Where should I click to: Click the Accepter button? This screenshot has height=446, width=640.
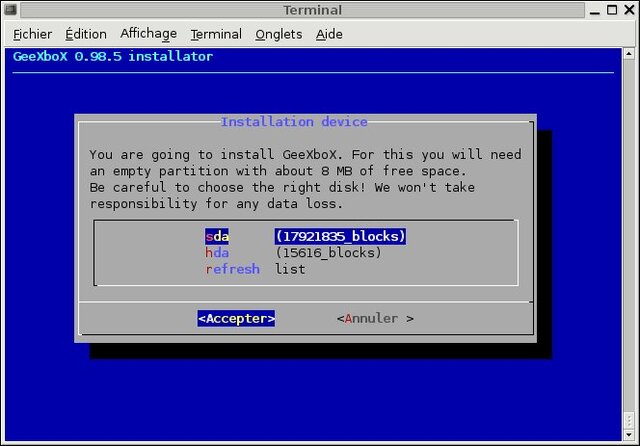[x=236, y=318]
